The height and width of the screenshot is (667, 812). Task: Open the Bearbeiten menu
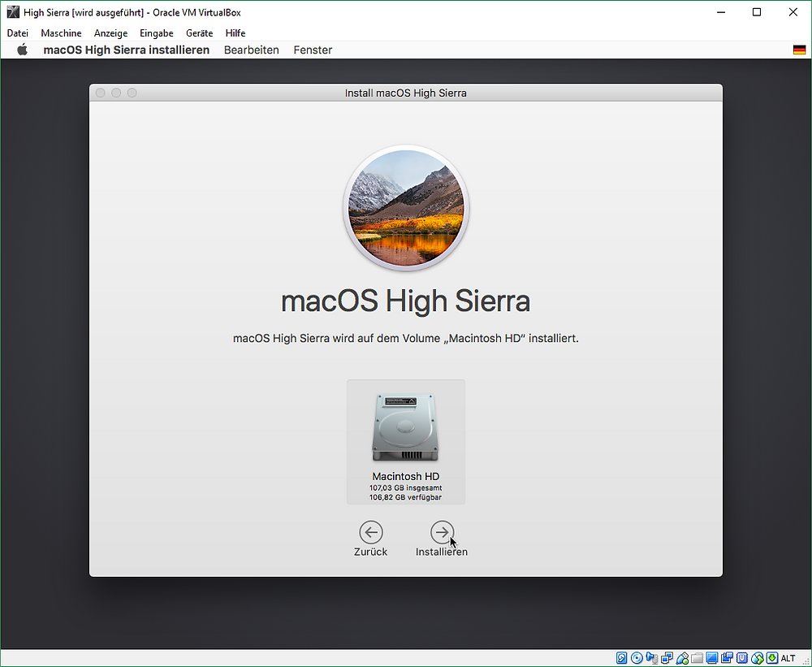[x=251, y=50]
